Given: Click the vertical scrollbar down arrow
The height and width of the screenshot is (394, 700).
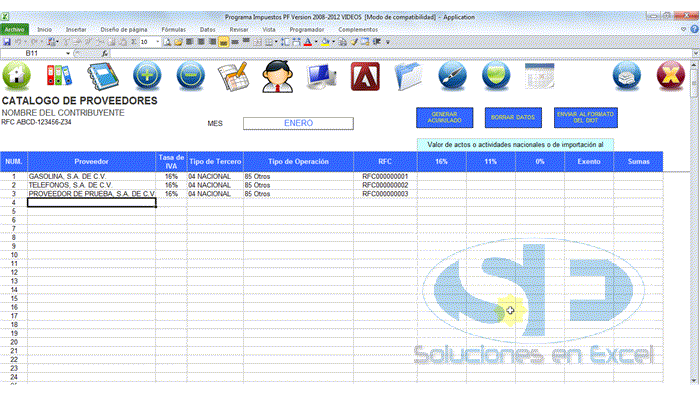Looking at the screenshot, I should point(694,381).
